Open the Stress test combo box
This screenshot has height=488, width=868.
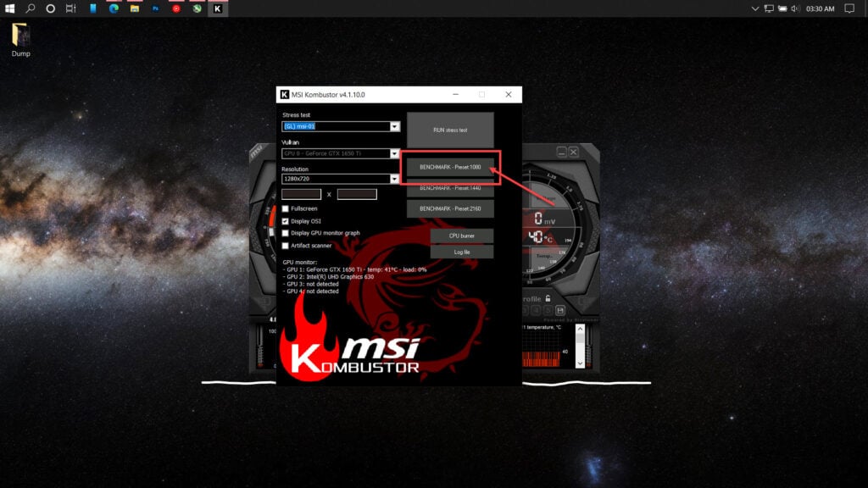[341, 126]
